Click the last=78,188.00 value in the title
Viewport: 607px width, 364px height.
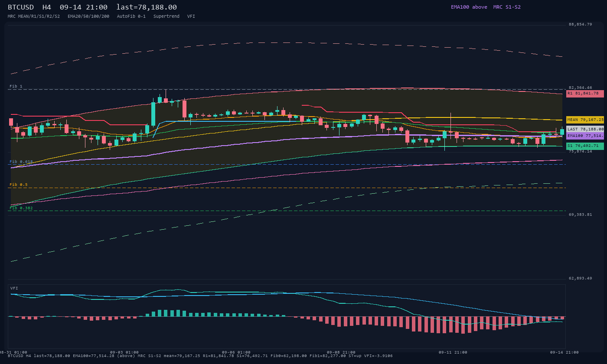(147, 7)
